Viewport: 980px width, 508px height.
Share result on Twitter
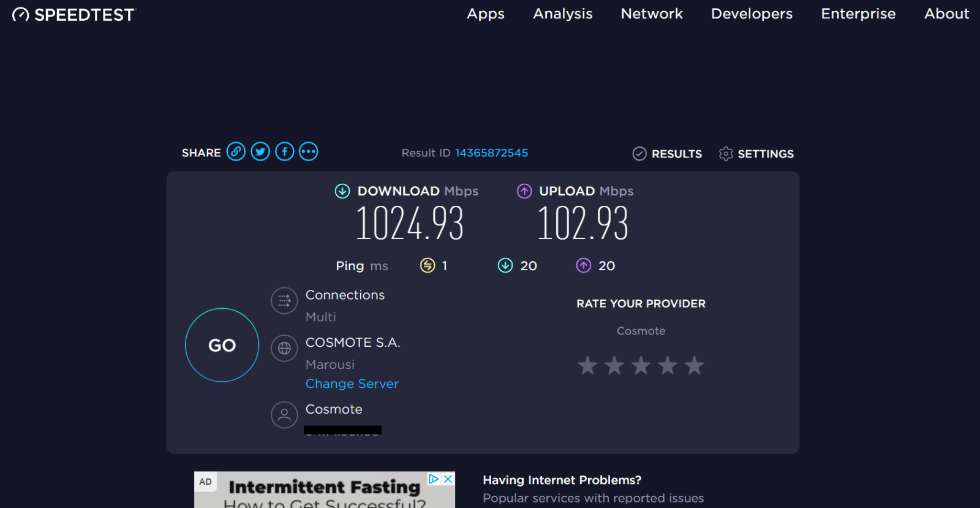click(260, 151)
